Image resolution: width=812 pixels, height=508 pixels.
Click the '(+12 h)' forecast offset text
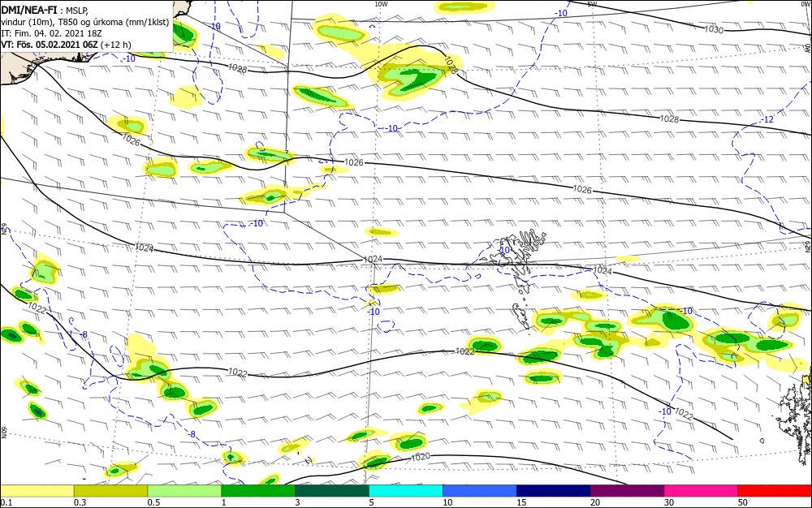(116, 45)
